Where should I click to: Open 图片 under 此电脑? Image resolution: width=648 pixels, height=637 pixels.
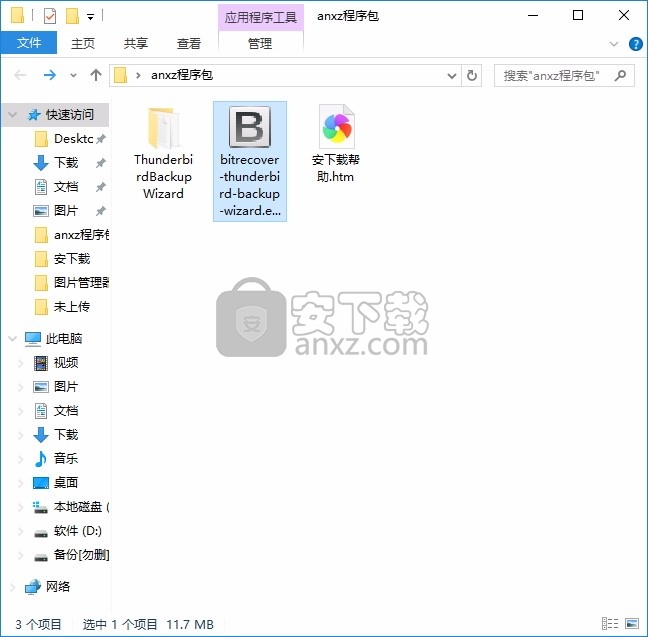(66, 386)
